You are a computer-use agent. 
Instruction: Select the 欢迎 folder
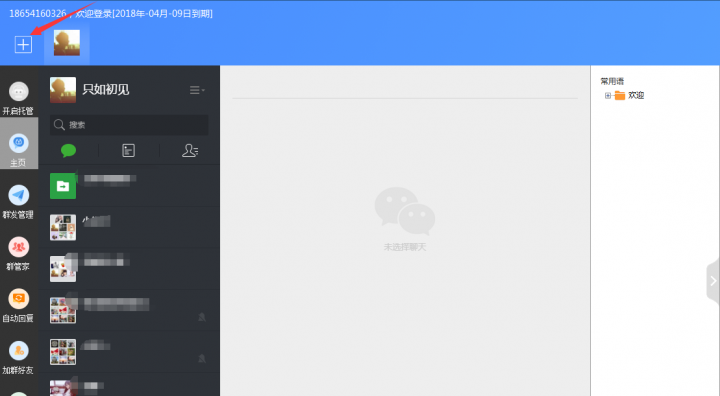tap(630, 95)
